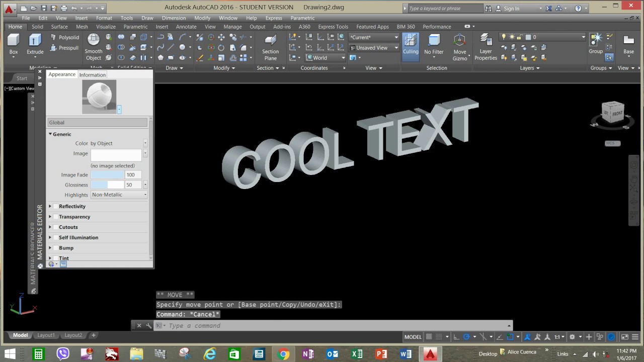Click the Section Plane tool

coord(270,41)
